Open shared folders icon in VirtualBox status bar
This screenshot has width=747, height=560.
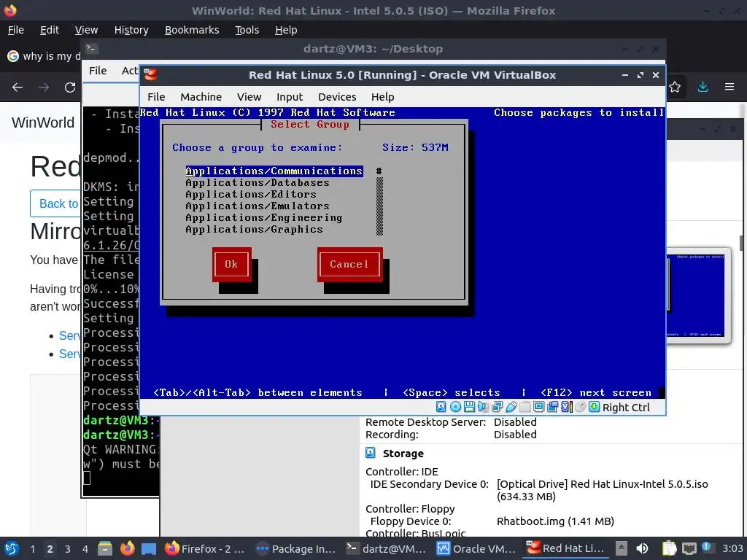click(x=525, y=407)
